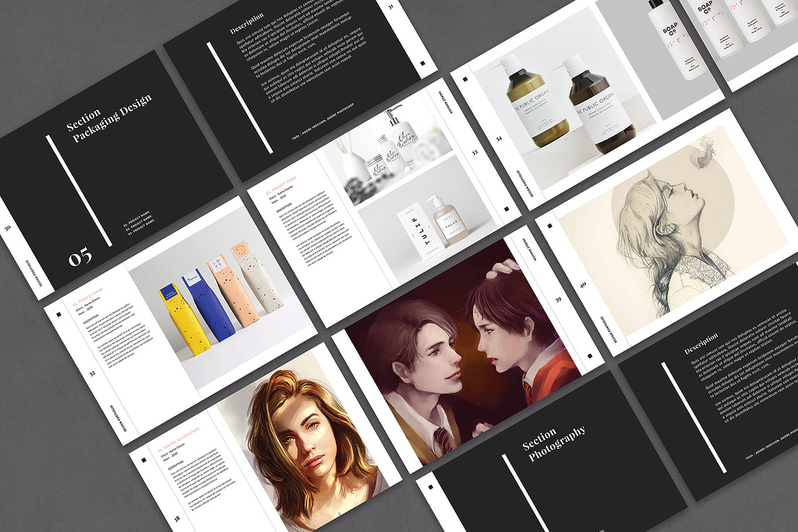
Task: Click page number 32
Action: pos(92,374)
